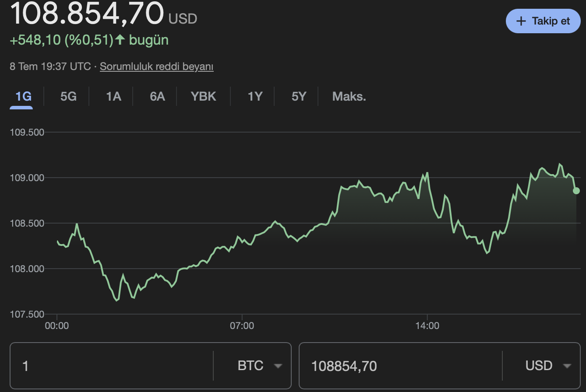Click the 109.000 axis label
The height and width of the screenshot is (392, 586).
pyautogui.click(x=27, y=178)
